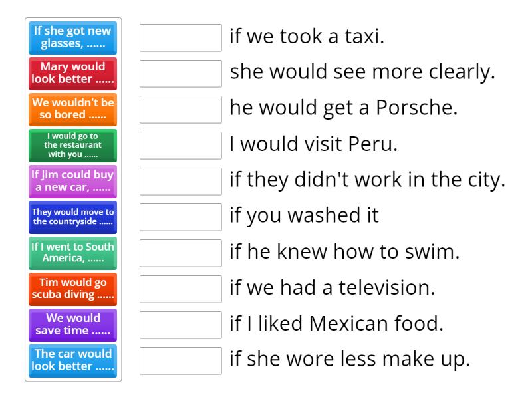The width and height of the screenshot is (532, 399).
Task: Pick the tile 'Tim would go scuba diving ......'
Action: [72, 289]
